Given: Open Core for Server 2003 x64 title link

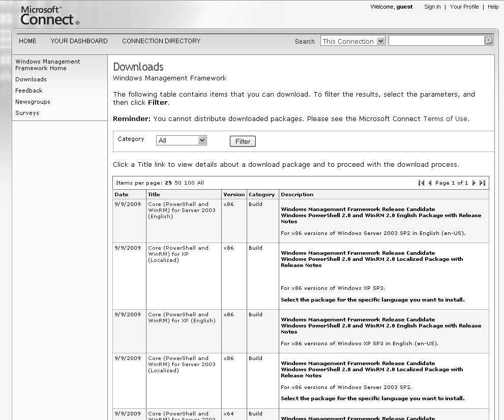Looking at the screenshot, I should [182, 415].
